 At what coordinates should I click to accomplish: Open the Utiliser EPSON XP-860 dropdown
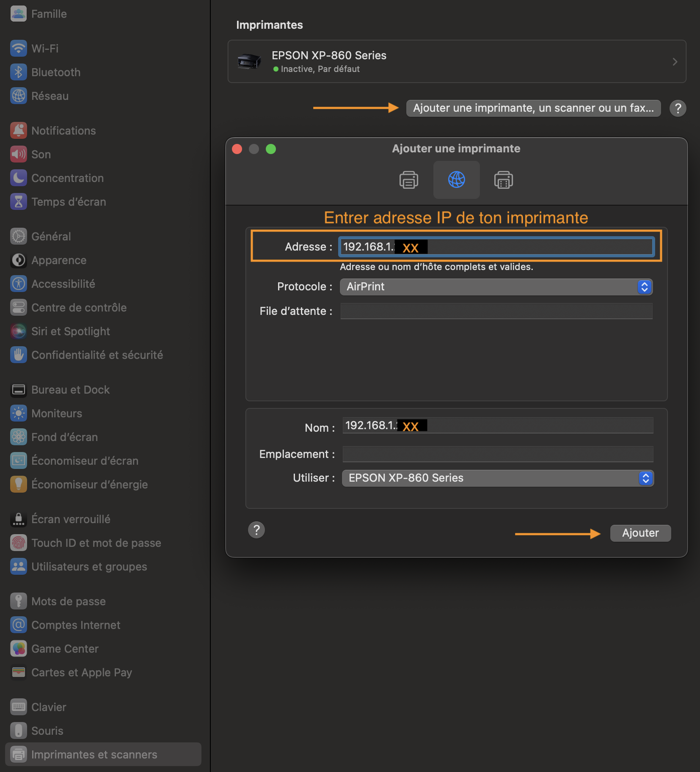click(x=497, y=478)
